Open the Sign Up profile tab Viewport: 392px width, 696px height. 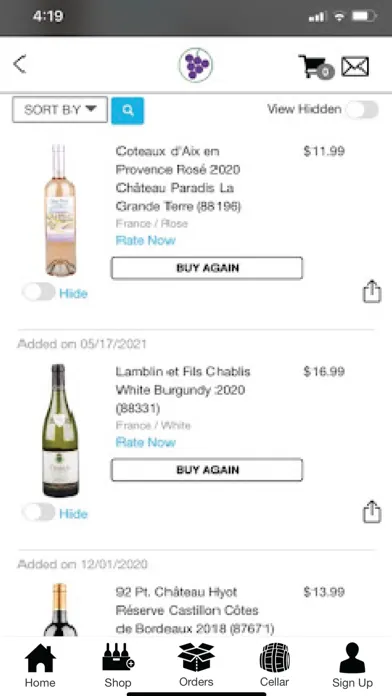click(x=352, y=665)
